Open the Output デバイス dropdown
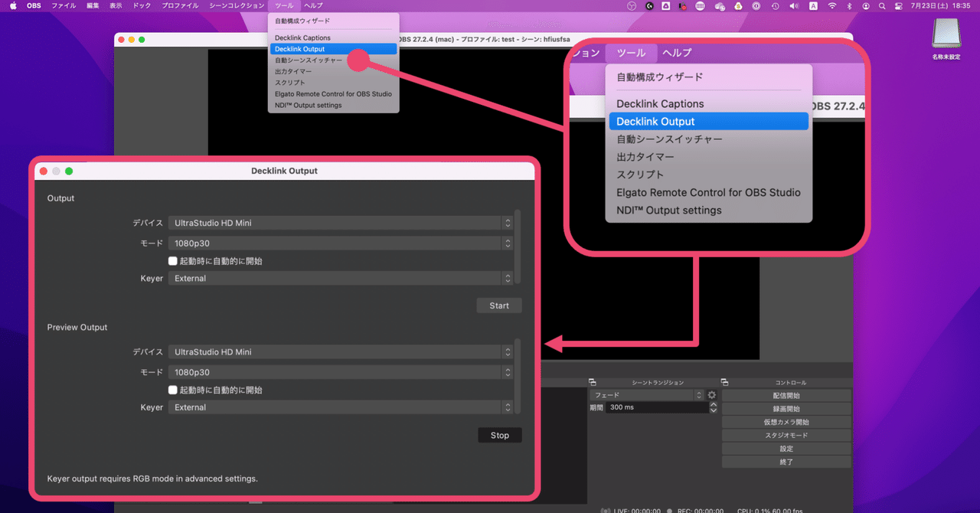The width and height of the screenshot is (980, 513). tap(340, 223)
